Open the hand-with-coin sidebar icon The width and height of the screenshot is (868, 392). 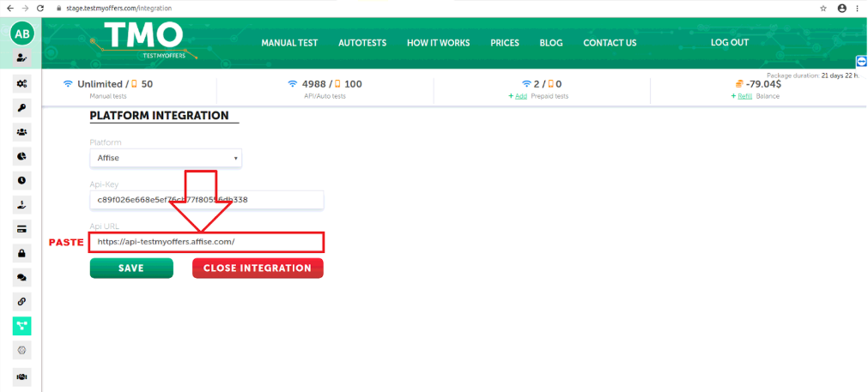[x=22, y=205]
